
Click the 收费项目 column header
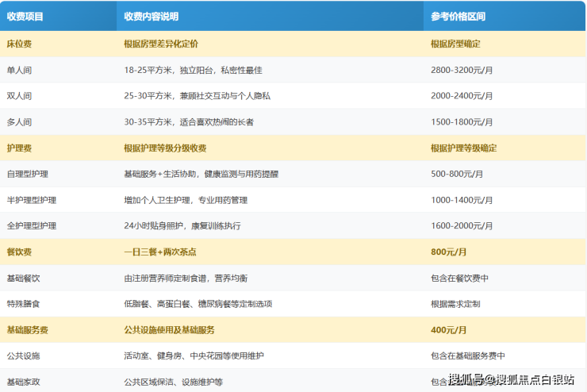click(x=25, y=17)
